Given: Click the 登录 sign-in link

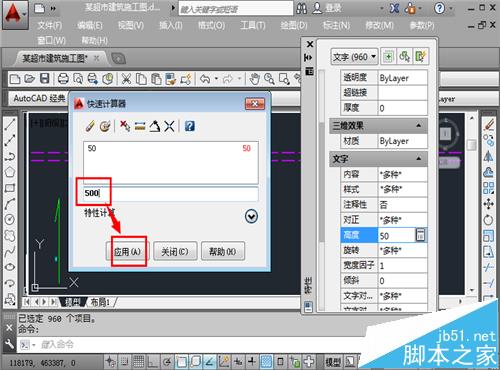Looking at the screenshot, I should pos(333,8).
